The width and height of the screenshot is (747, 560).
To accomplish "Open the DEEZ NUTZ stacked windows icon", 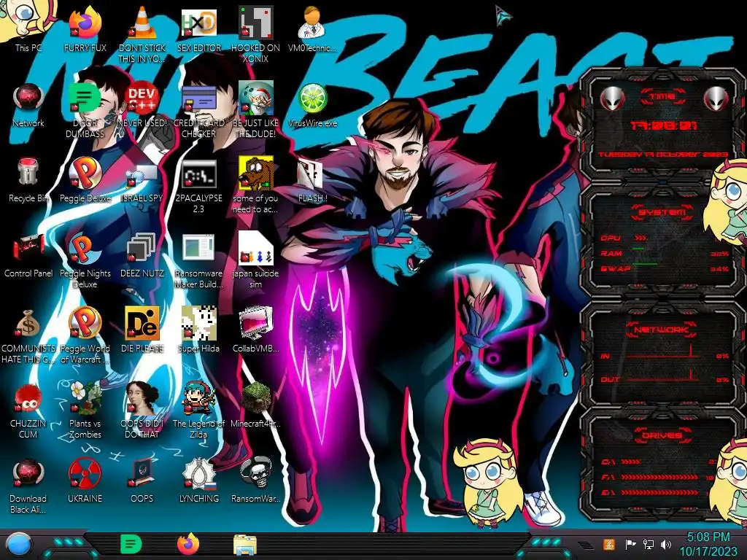I will click(142, 255).
